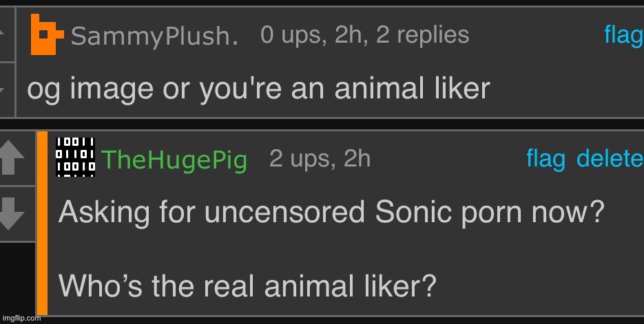Downvote TheHugePig's reply with the down arrow
Viewport: 644px width, 324px height.
tap(12, 213)
